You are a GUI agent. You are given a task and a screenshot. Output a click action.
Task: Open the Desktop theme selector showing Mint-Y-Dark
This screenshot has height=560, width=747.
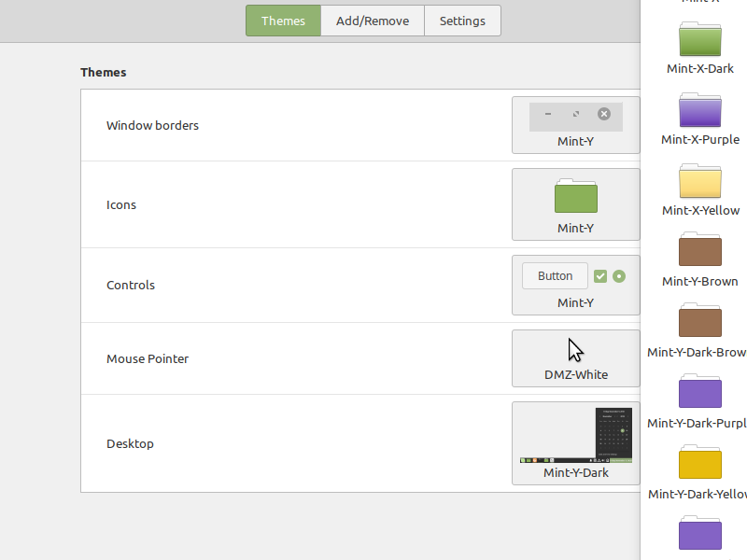[x=575, y=443]
